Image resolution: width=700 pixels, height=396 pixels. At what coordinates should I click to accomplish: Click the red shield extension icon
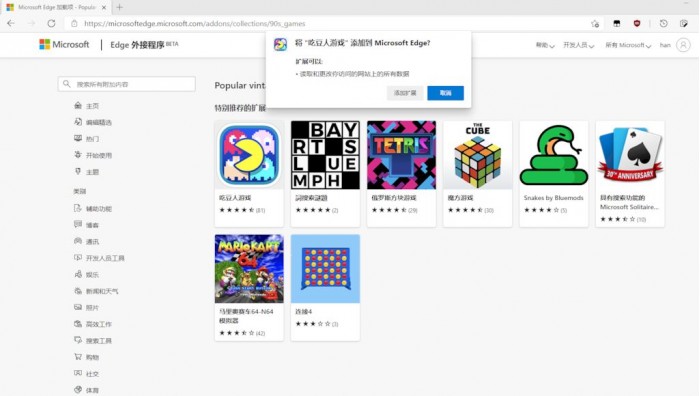(637, 23)
